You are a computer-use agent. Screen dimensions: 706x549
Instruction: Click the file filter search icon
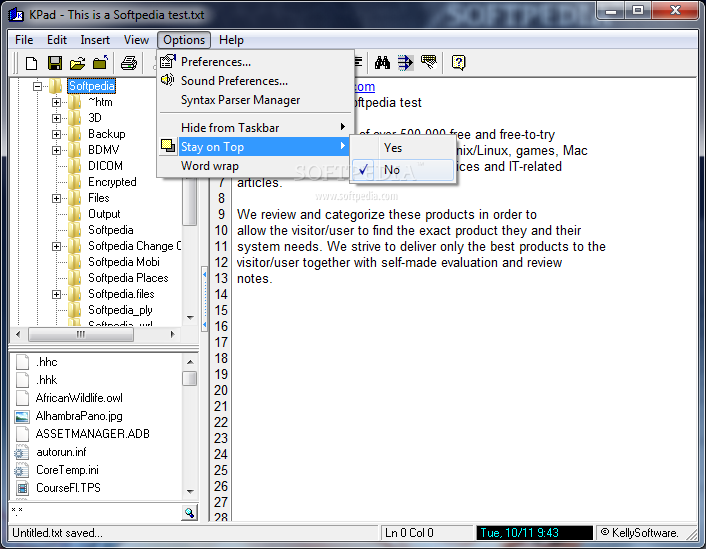[190, 513]
